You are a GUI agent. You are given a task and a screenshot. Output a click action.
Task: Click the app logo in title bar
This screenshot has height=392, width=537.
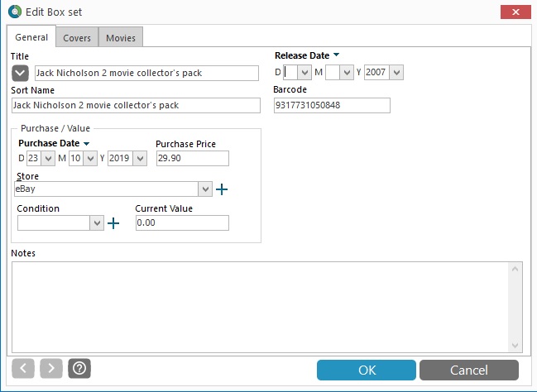point(15,12)
